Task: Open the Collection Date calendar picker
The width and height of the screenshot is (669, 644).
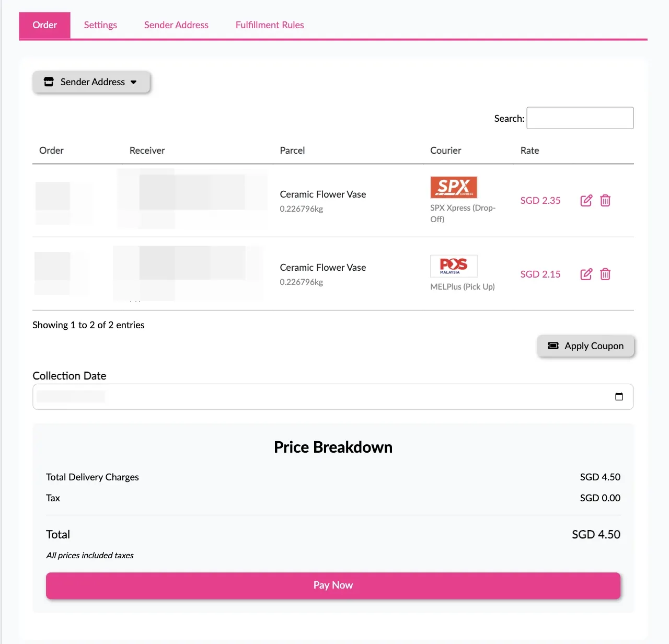Action: pyautogui.click(x=619, y=397)
